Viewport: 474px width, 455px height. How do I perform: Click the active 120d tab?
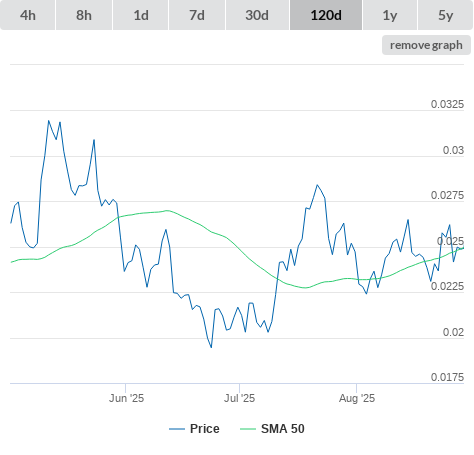point(326,15)
